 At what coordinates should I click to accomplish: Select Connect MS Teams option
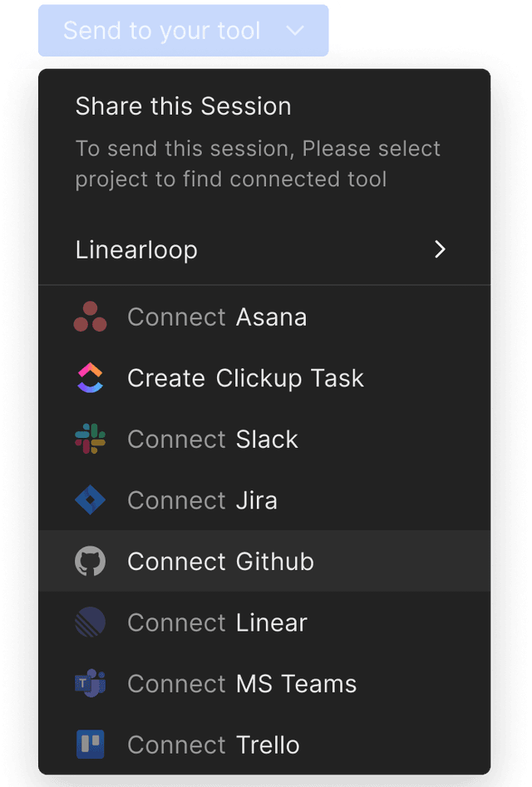pyautogui.click(x=242, y=683)
